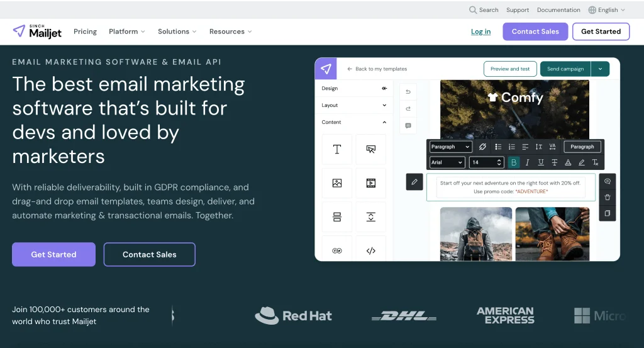Image resolution: width=644 pixels, height=348 pixels.
Task: Click the hiker with backpack image
Action: pos(476,233)
